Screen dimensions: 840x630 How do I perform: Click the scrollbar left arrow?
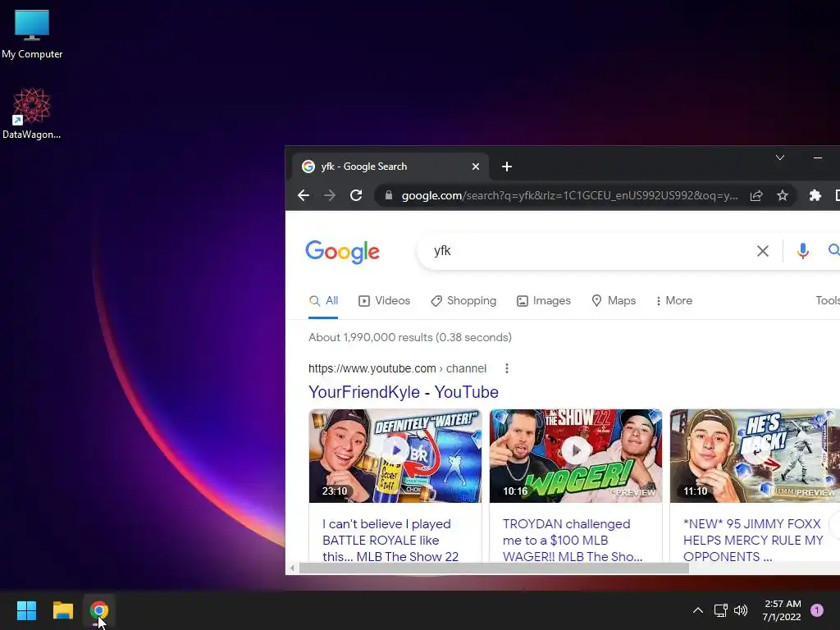point(292,568)
